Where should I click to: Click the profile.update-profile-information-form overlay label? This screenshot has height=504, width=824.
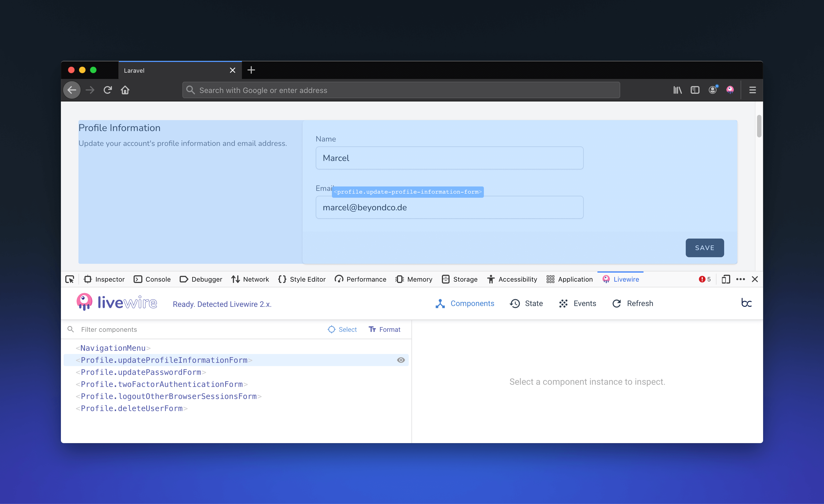pos(408,192)
